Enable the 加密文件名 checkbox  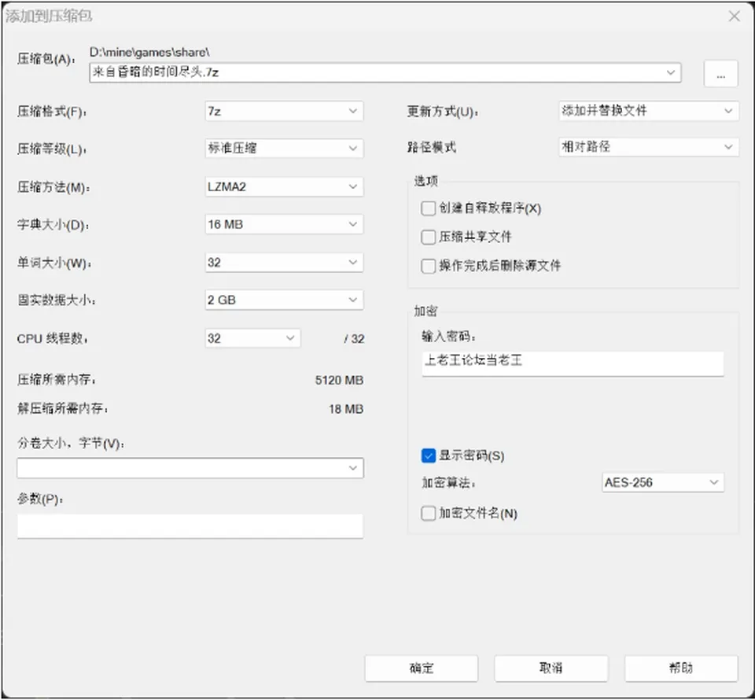point(428,514)
